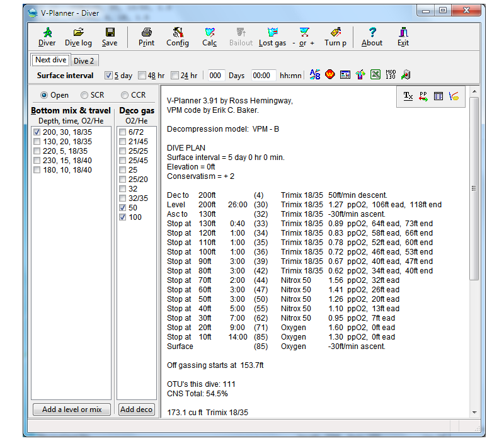Toggle the 5 day surface interval checkbox

[108, 75]
